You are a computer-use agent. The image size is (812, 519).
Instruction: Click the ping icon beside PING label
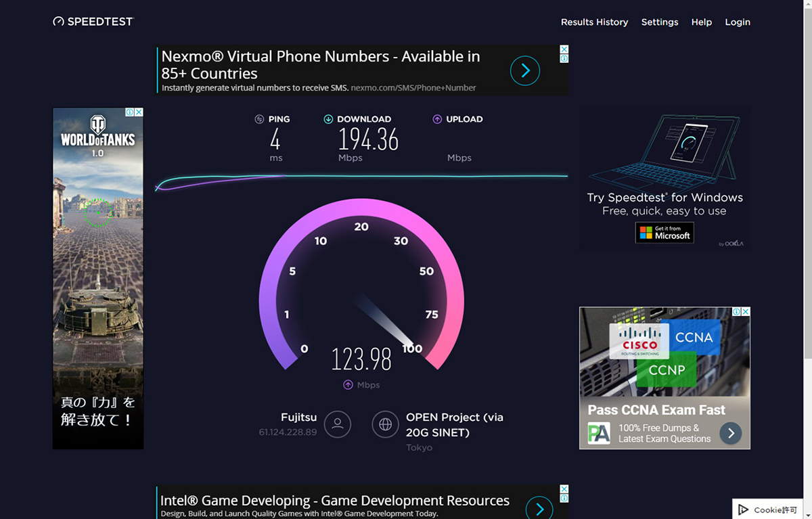coord(259,119)
